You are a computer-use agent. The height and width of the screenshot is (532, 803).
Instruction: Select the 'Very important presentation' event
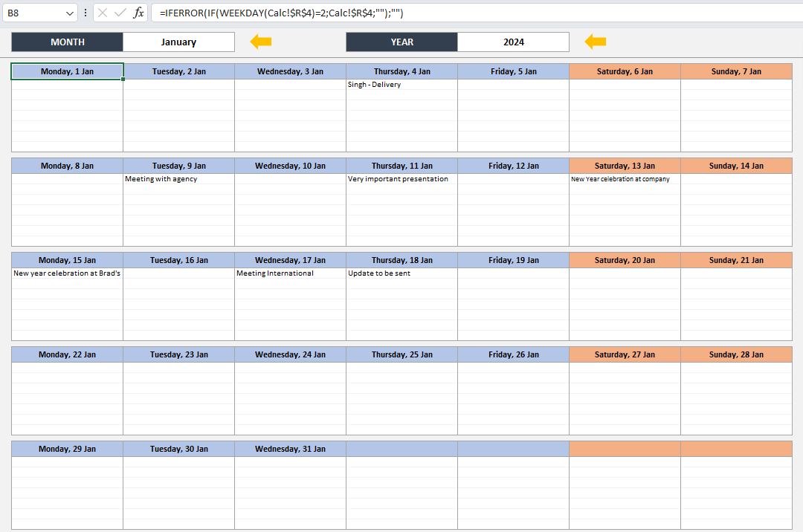coord(401,178)
